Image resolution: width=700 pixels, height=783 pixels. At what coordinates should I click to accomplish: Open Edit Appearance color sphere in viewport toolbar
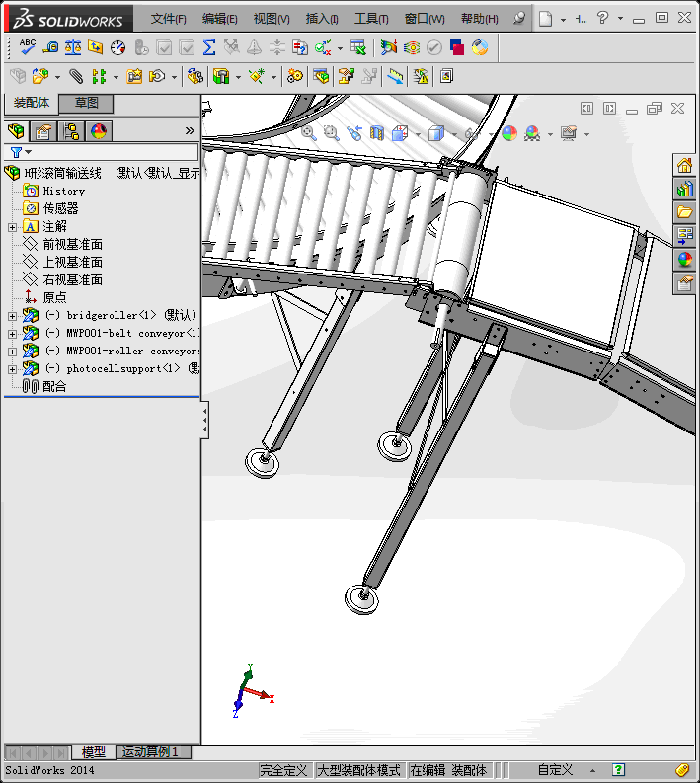tap(509, 133)
